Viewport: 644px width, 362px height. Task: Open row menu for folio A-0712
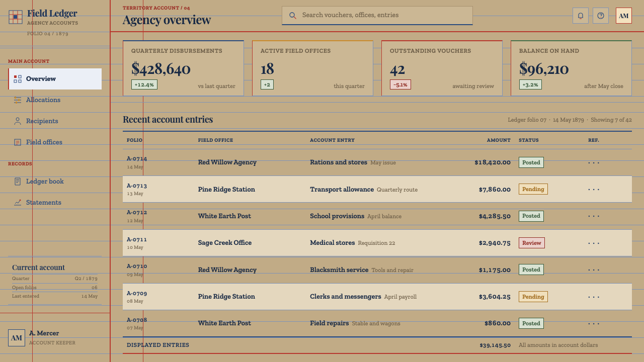coord(594,216)
